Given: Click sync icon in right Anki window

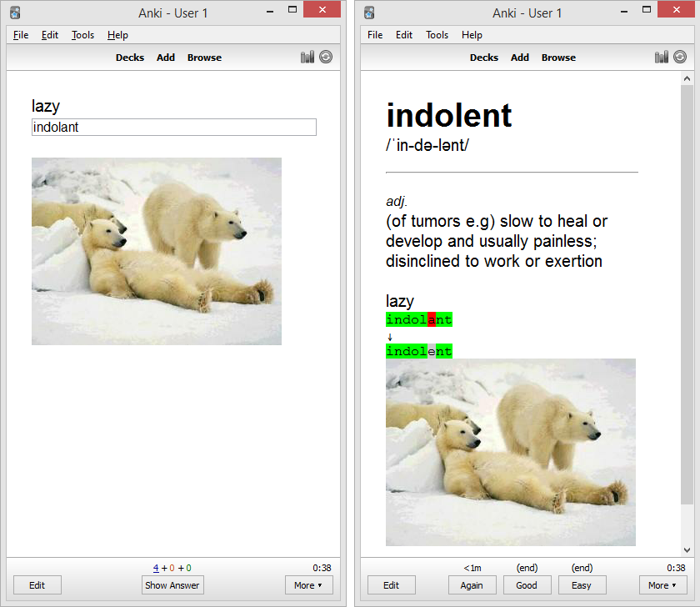Looking at the screenshot, I should (680, 57).
